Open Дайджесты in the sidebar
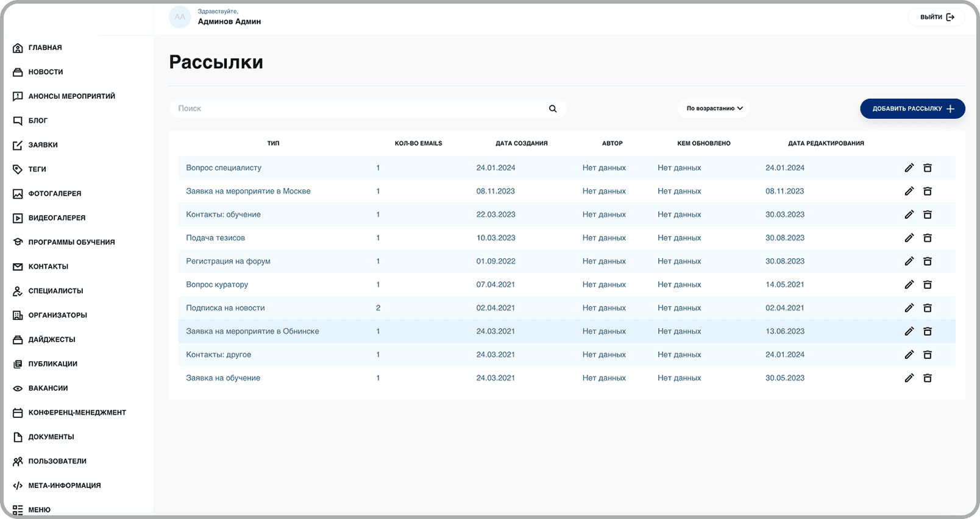This screenshot has height=519, width=980. pos(52,340)
